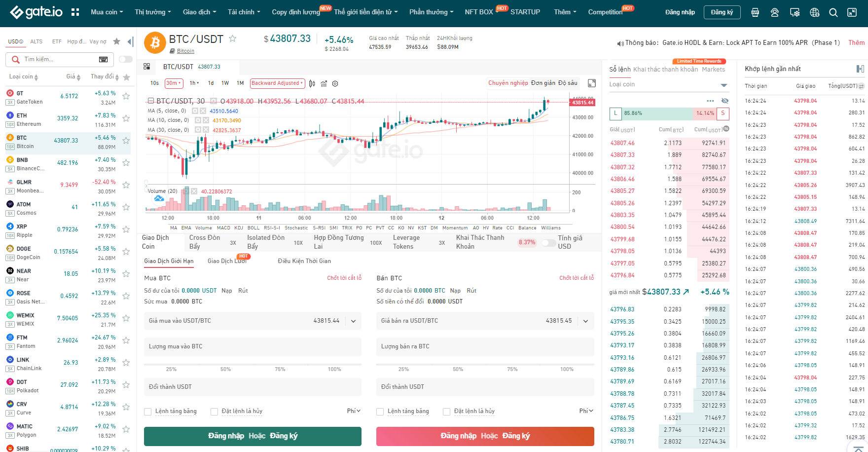868x452 pixels.
Task: Click the header search magnifier icon
Action: 833,12
